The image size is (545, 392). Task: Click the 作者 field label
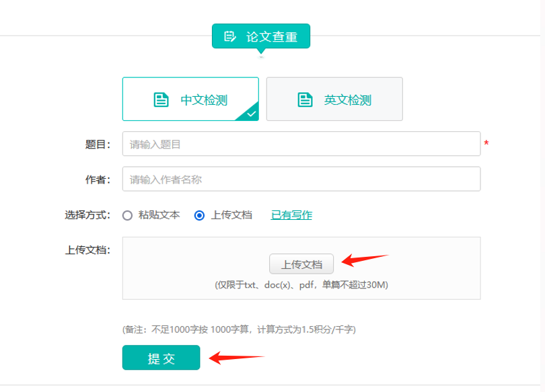click(x=98, y=180)
